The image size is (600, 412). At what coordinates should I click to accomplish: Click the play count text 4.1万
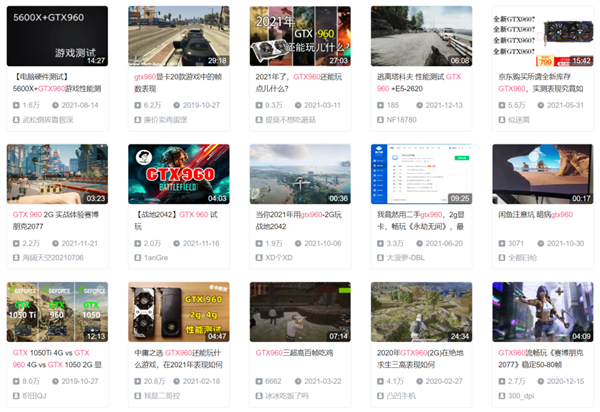coord(395,381)
